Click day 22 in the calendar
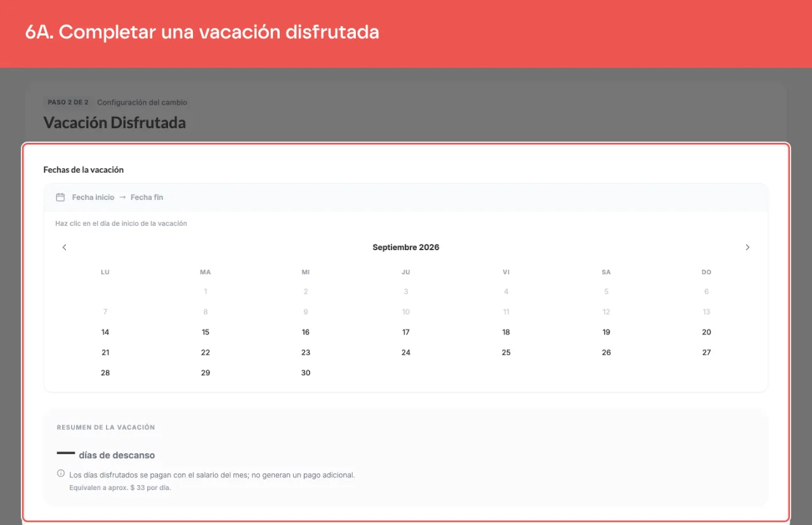 click(x=206, y=352)
